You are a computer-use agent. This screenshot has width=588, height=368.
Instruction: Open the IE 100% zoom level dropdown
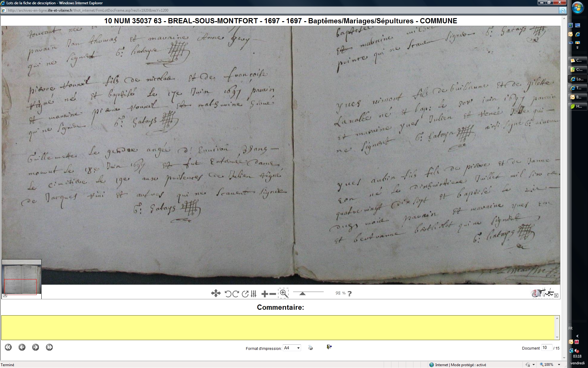click(559, 365)
